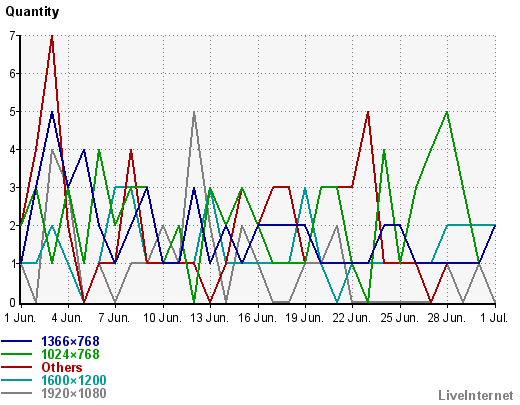Viewport: 520px width, 405px height.
Task: Click the LiveInternet watermark text
Action: [476, 395]
